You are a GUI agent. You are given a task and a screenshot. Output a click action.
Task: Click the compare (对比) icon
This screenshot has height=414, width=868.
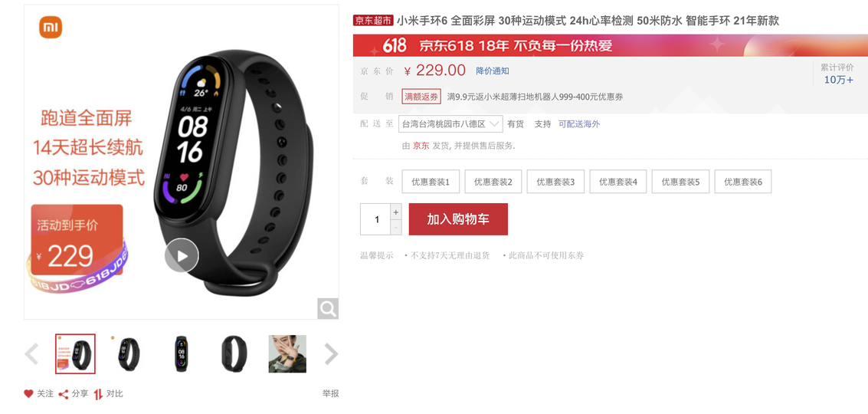point(98,394)
